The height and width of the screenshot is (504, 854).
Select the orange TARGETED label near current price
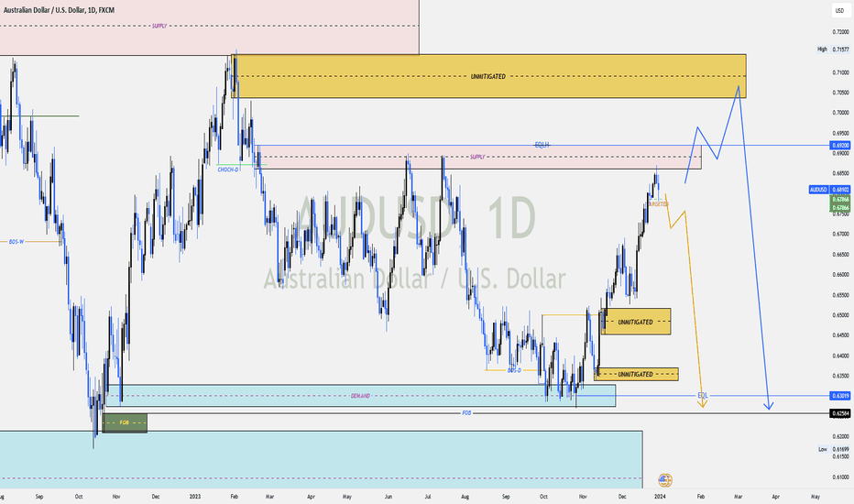[x=659, y=204]
